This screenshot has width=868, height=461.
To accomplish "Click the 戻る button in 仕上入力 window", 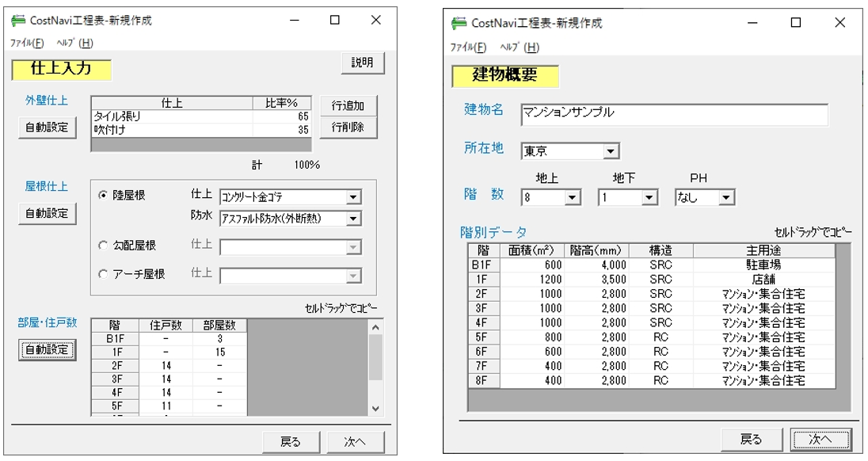I will coord(291,442).
